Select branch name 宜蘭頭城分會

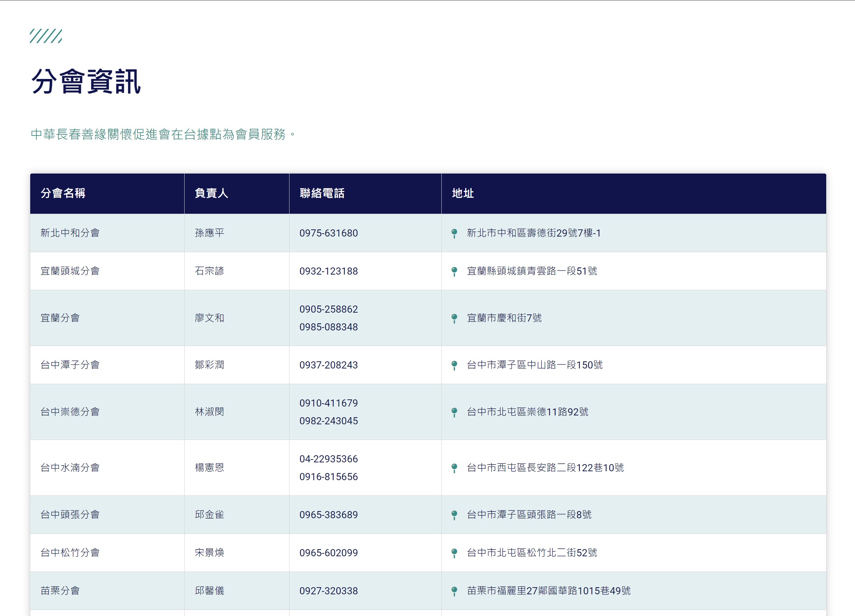click(x=70, y=271)
